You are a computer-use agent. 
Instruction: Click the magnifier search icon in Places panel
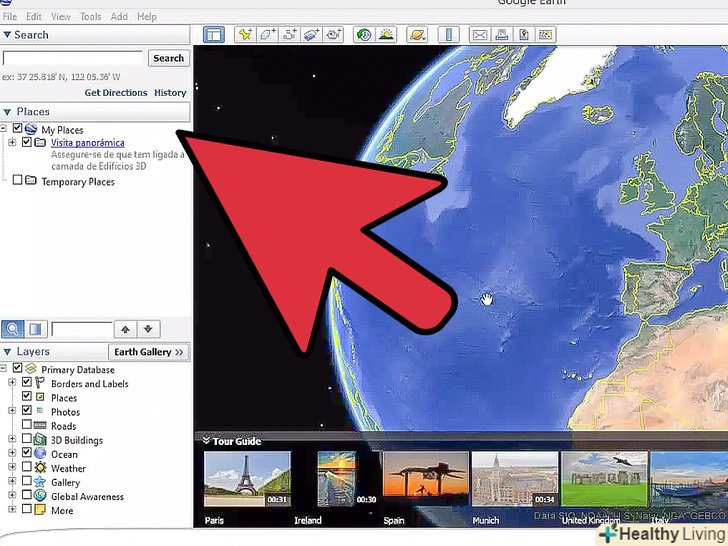[x=13, y=329]
